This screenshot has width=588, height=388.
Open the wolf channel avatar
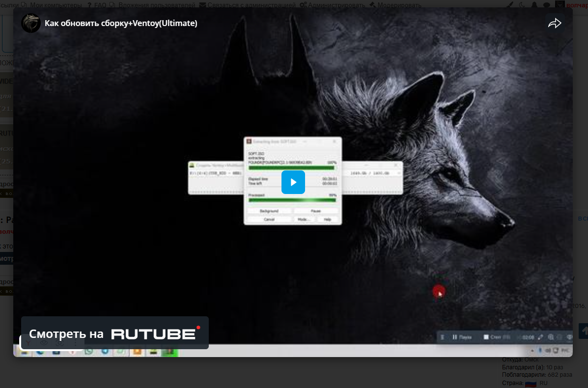pos(31,23)
